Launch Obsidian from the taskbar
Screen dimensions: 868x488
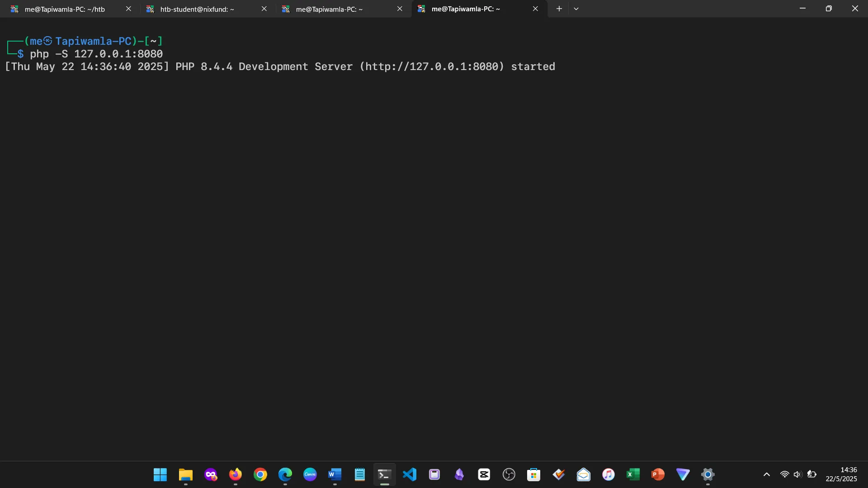point(459,475)
